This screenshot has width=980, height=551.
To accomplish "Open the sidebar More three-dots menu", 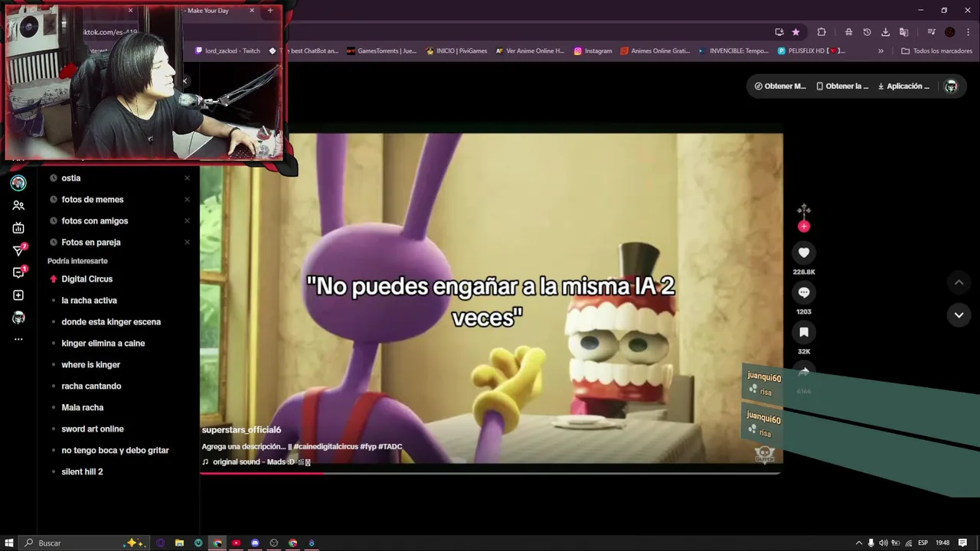I will (x=18, y=339).
